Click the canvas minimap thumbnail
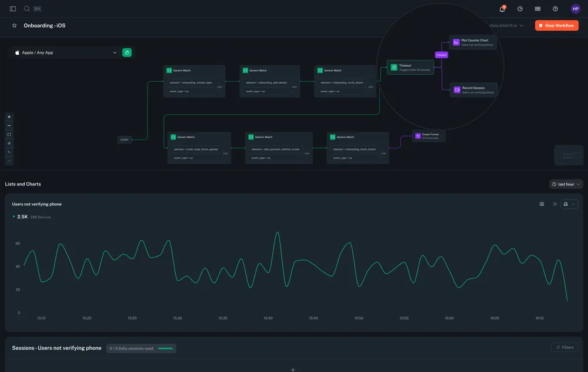 (x=569, y=155)
